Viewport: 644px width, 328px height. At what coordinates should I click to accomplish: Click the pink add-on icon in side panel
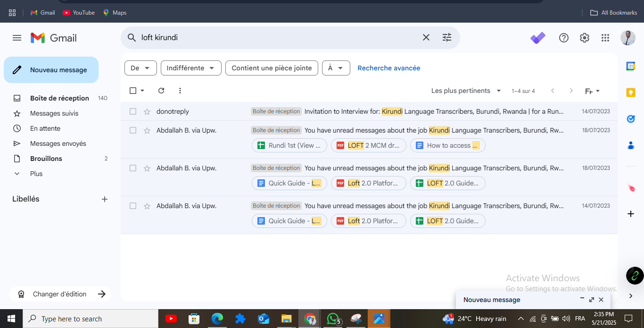[x=631, y=188]
